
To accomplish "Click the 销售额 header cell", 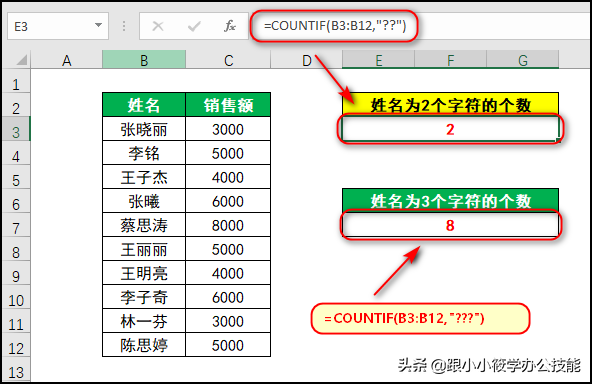I will [x=228, y=105].
